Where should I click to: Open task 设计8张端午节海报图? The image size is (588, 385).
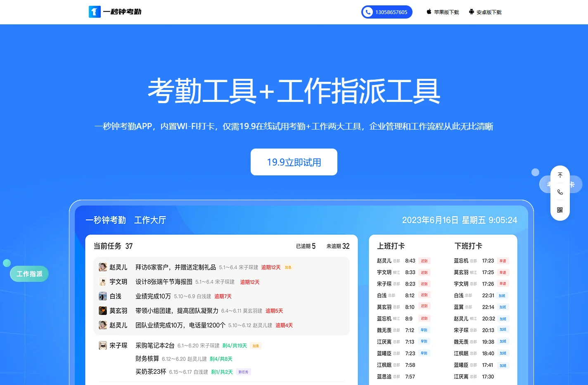point(164,282)
